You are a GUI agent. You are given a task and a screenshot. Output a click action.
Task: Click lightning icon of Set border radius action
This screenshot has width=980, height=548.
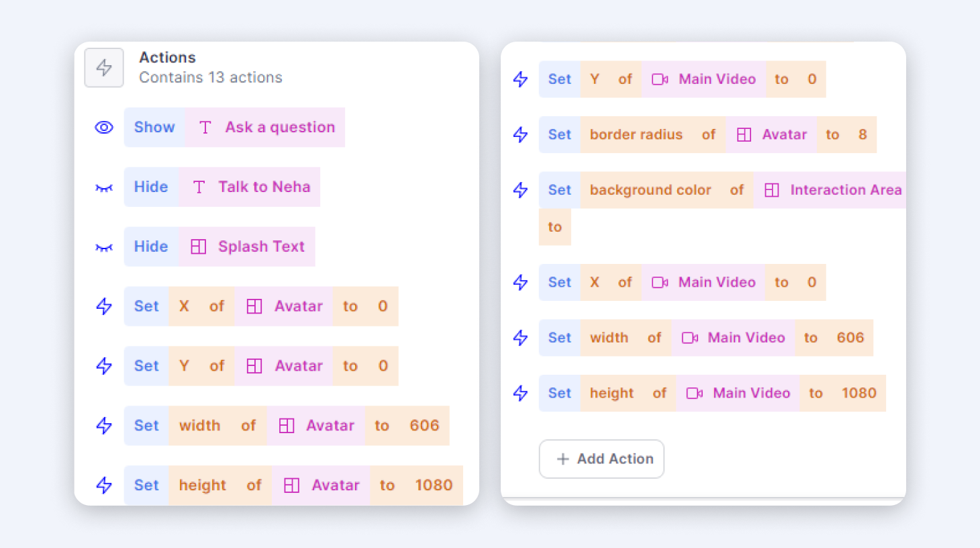pyautogui.click(x=520, y=135)
